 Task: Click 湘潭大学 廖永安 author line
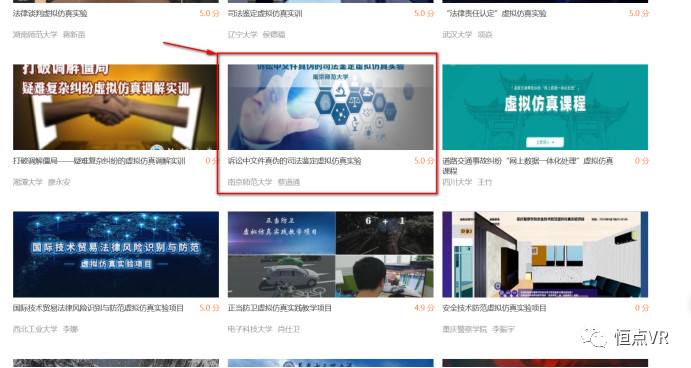pyautogui.click(x=41, y=182)
